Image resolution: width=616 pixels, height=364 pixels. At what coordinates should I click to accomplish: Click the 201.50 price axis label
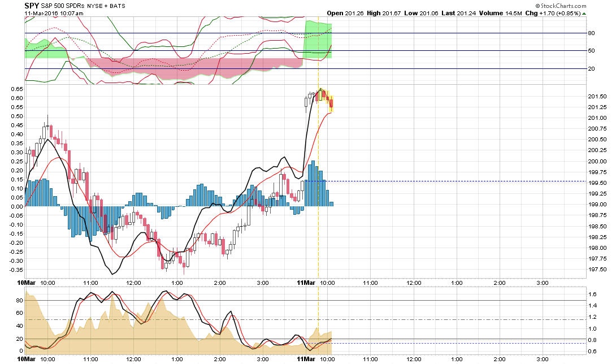coord(597,96)
